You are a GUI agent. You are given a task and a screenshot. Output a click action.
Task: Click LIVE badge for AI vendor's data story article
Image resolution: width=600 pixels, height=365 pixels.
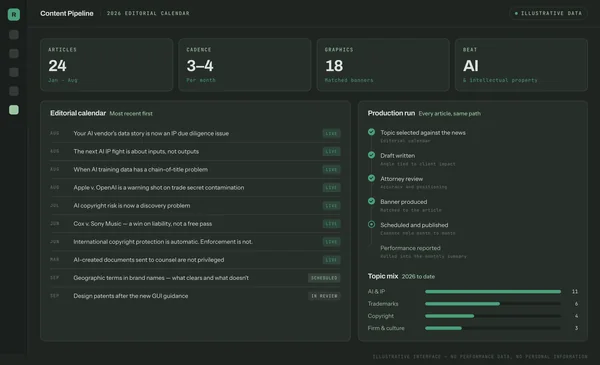point(331,134)
